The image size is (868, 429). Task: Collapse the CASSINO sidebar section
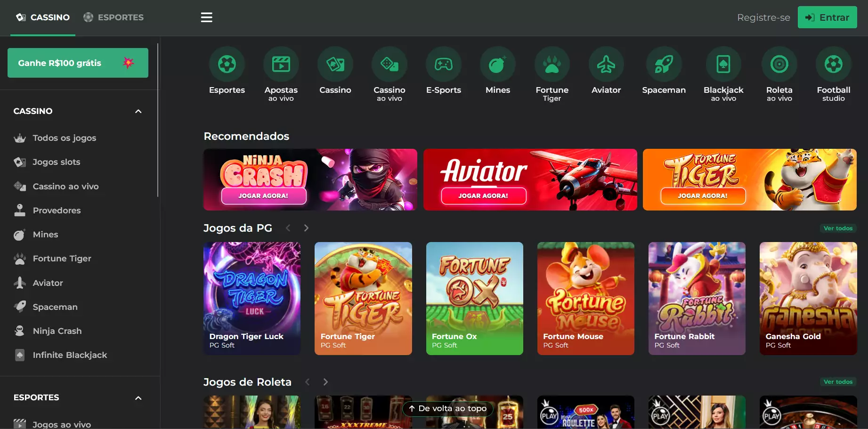[138, 112]
